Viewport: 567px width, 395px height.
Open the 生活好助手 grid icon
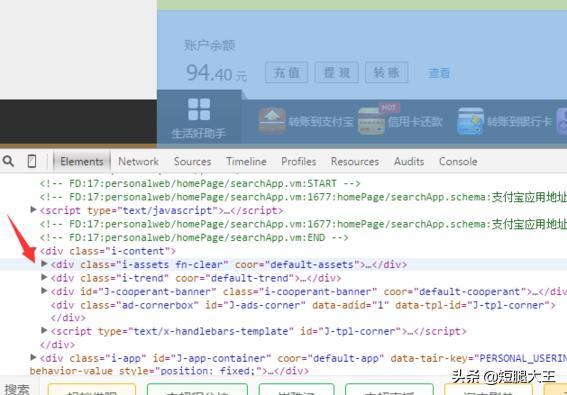pos(199,109)
